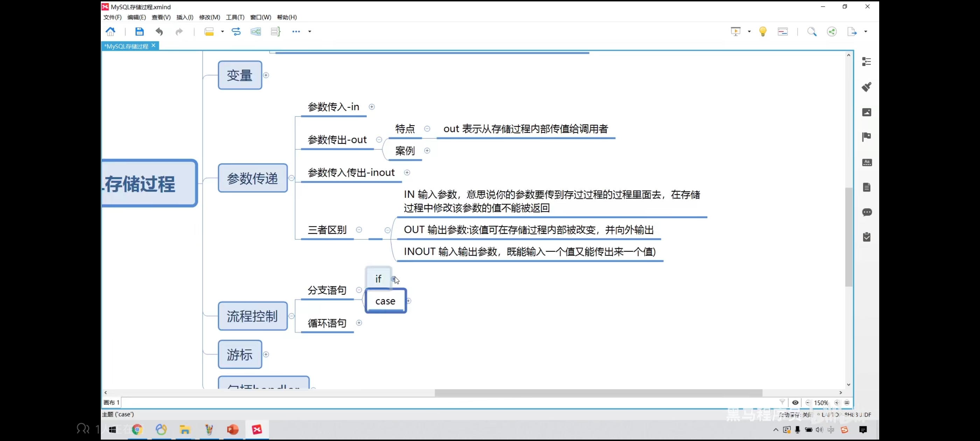Expand the 循环语句 subtopic
Image resolution: width=980 pixels, height=441 pixels.
point(359,323)
